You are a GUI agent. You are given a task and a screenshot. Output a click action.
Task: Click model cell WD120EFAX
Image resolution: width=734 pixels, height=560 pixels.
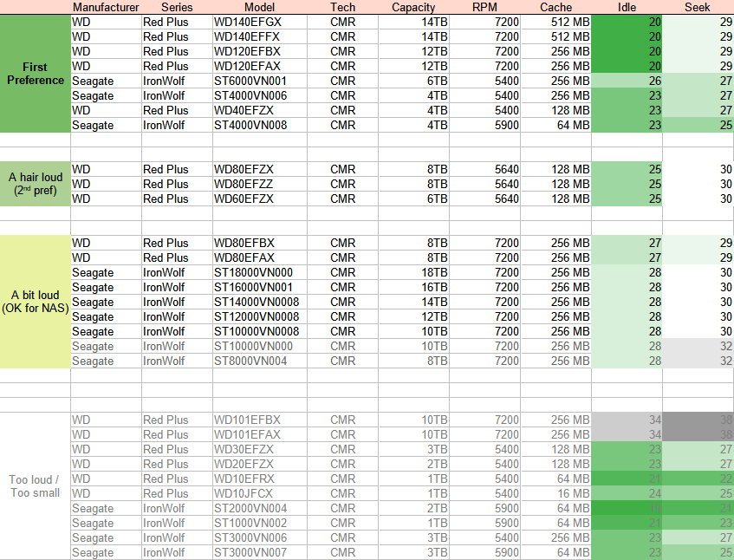(260, 66)
